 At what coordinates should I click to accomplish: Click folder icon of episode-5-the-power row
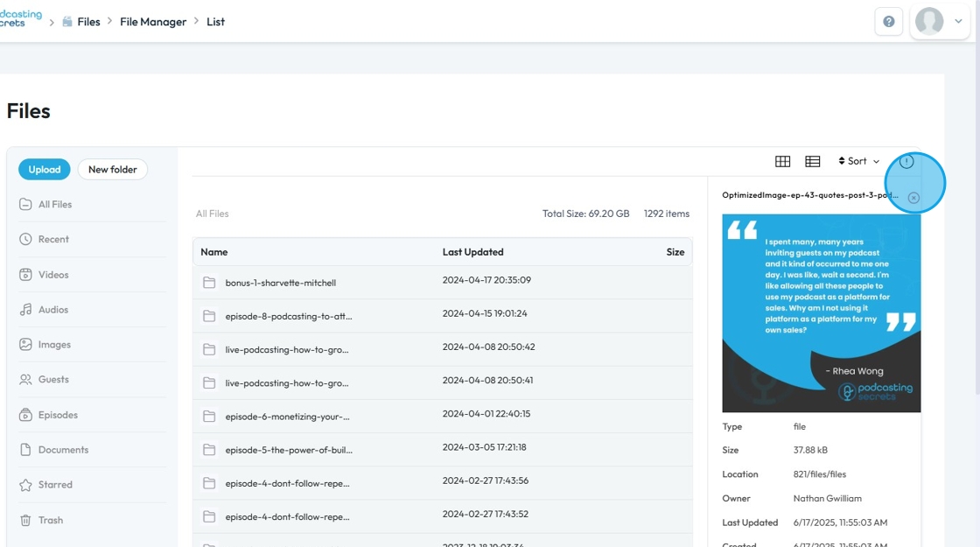click(x=209, y=450)
